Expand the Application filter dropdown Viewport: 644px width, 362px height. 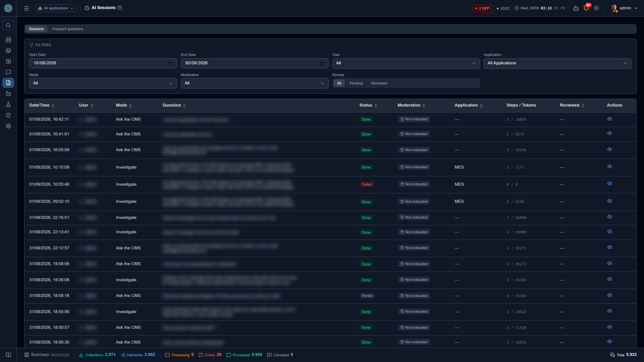point(557,63)
